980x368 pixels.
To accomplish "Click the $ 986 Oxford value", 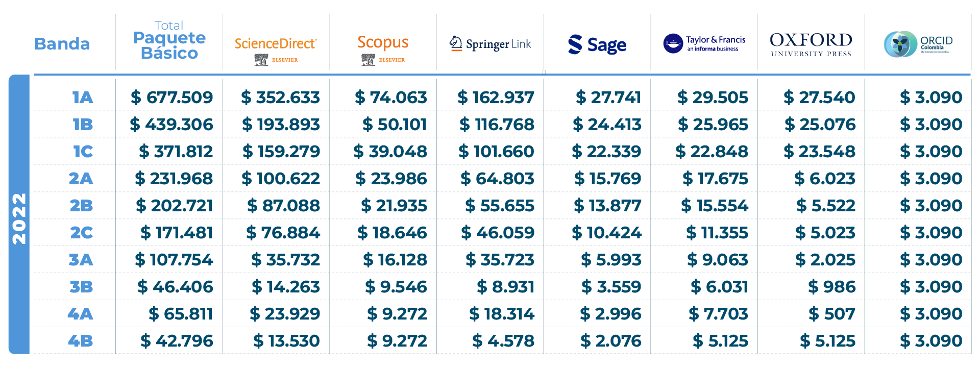I will point(831,287).
